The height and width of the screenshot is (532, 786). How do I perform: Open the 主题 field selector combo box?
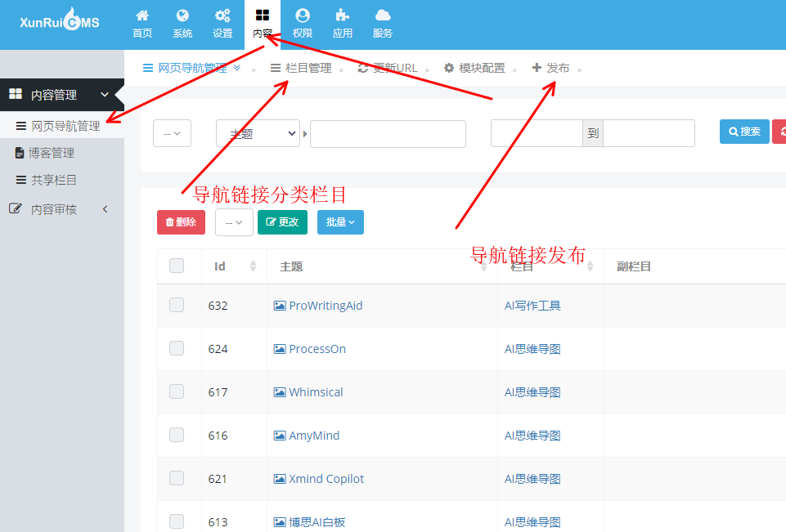point(257,133)
